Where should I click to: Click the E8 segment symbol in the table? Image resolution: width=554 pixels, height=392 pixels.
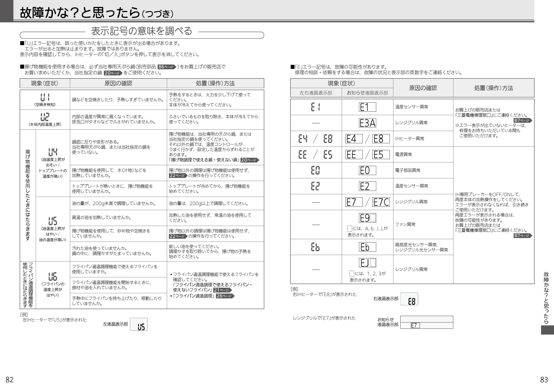[328, 139]
